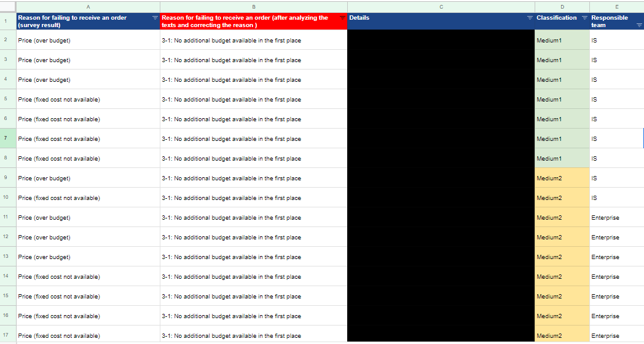Open filter dropdown in Responsible team header
Viewport: 644px width, 344px height.
click(x=640, y=25)
